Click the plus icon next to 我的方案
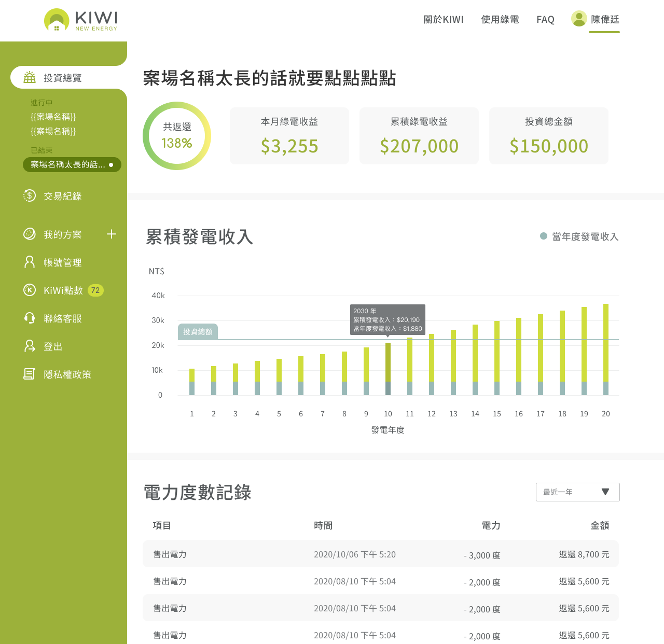Screen dimensions: 664x644 tap(112, 234)
